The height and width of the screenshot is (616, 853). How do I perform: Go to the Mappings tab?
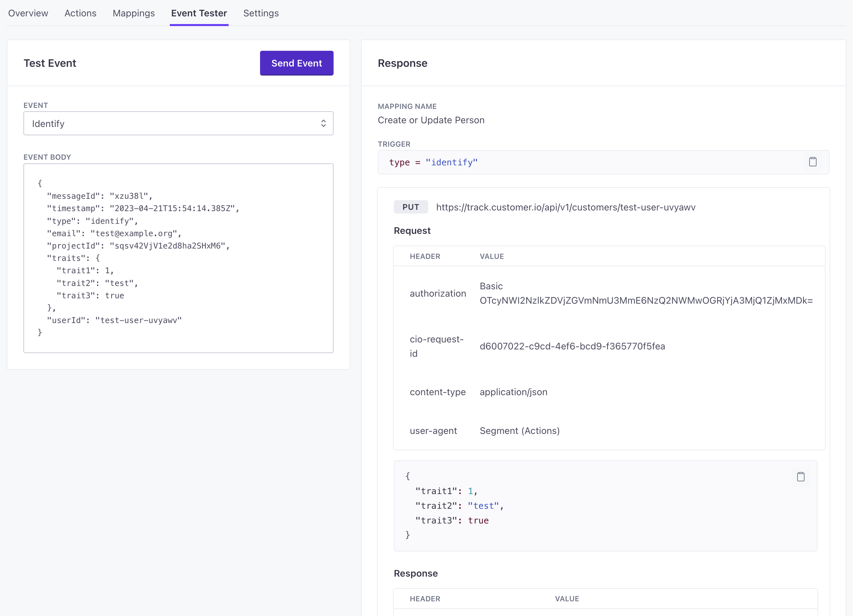point(134,13)
